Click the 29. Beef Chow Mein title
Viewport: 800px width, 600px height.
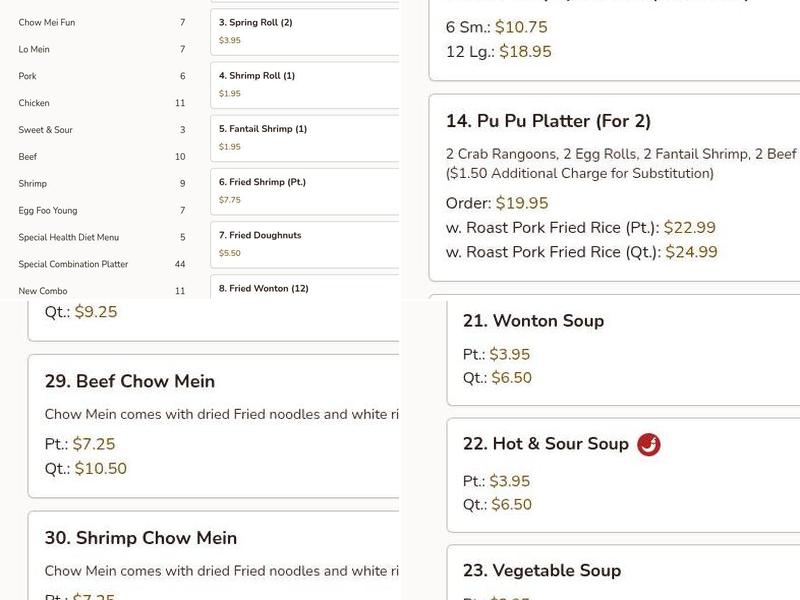(129, 381)
